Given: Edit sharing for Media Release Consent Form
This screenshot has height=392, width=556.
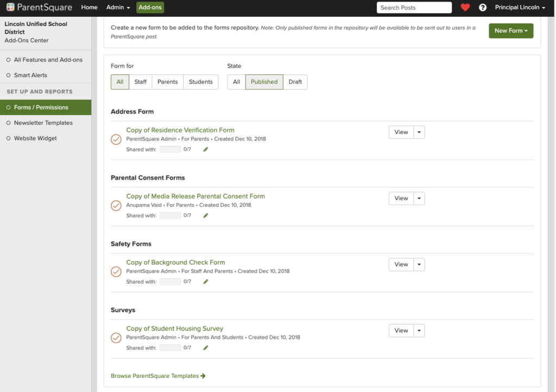Looking at the screenshot, I should pyautogui.click(x=206, y=216).
